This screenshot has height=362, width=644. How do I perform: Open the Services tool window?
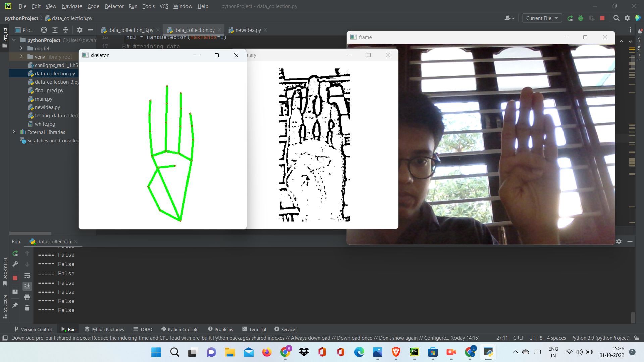point(286,329)
